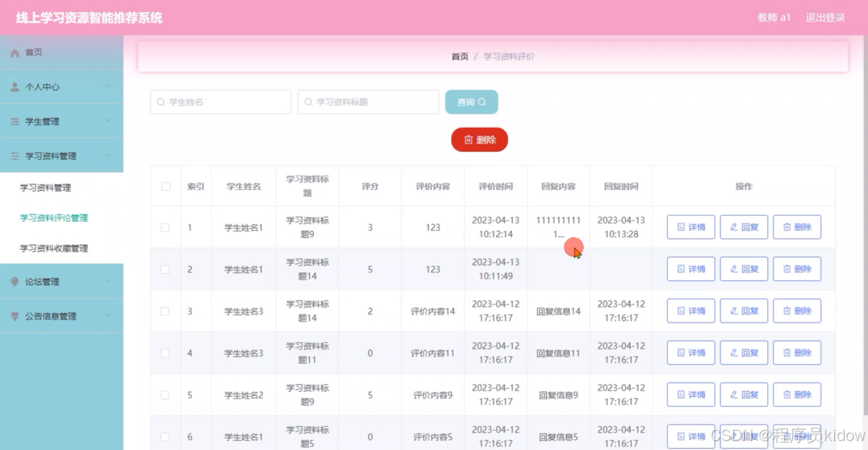This screenshot has height=450, width=868.
Task: Click the 删除 trash icon in row 3
Action: (787, 311)
